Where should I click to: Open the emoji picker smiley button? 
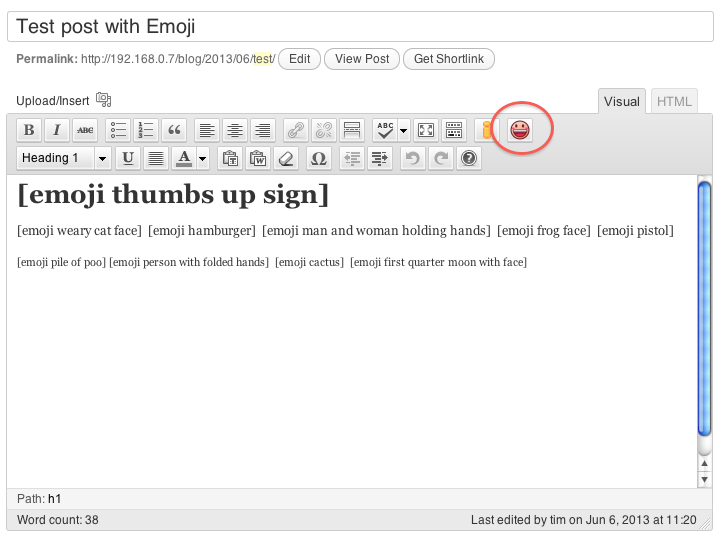tap(520, 130)
